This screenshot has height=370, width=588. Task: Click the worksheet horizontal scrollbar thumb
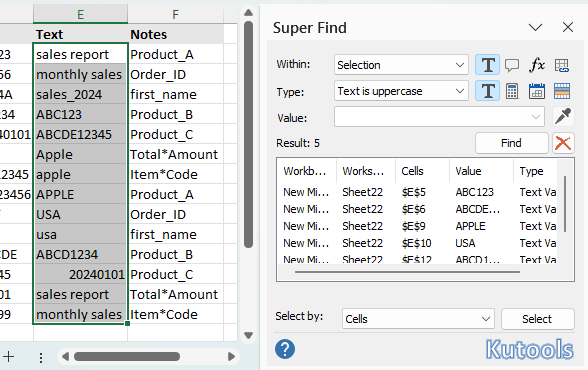point(127,357)
